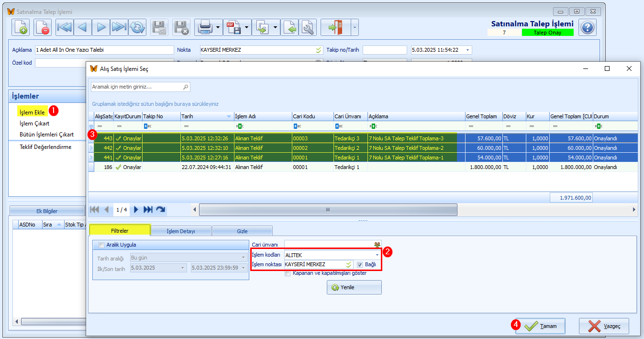Go to first page in the grid navigator

pos(94,209)
